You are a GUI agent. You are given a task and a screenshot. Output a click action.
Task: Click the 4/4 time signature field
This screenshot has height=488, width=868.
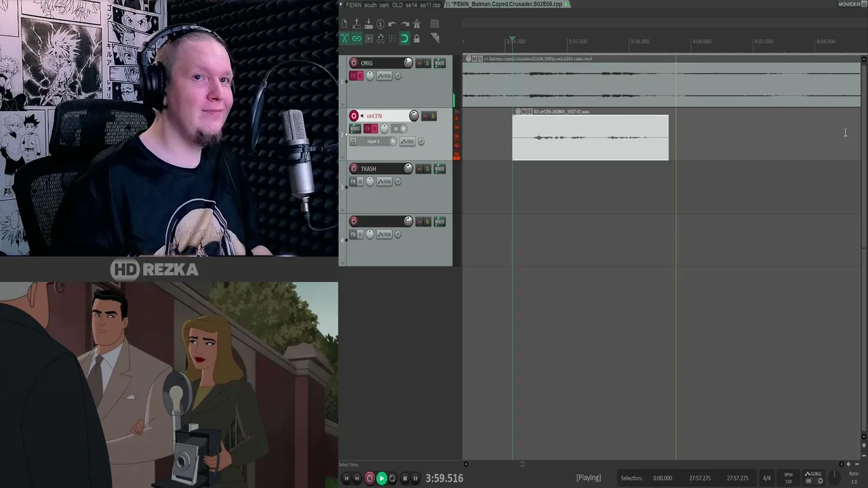(767, 479)
